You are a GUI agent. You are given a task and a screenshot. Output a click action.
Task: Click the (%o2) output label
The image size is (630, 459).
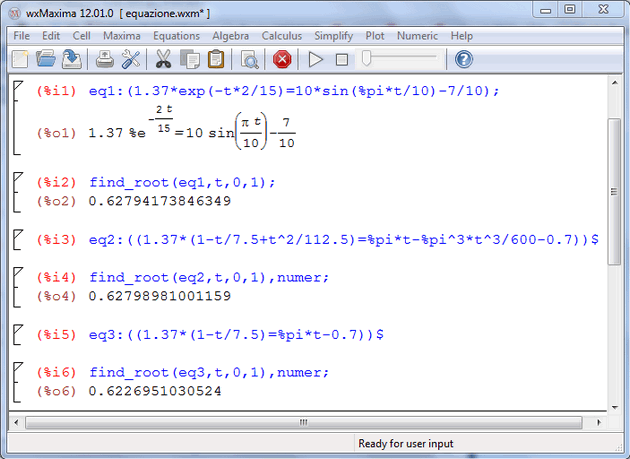pyautogui.click(x=56, y=201)
